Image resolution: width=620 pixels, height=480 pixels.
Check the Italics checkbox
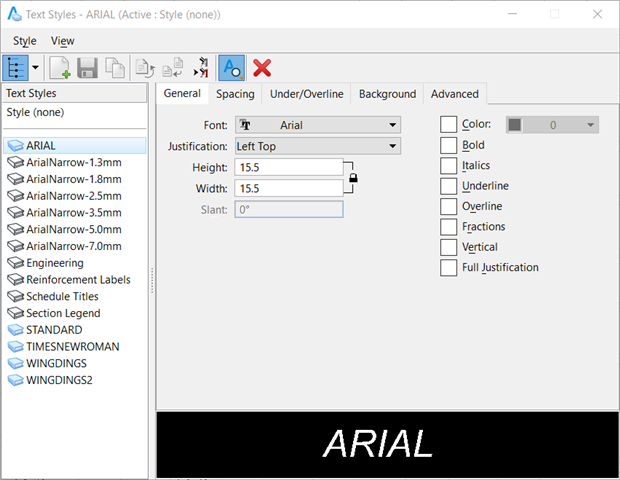pos(448,166)
